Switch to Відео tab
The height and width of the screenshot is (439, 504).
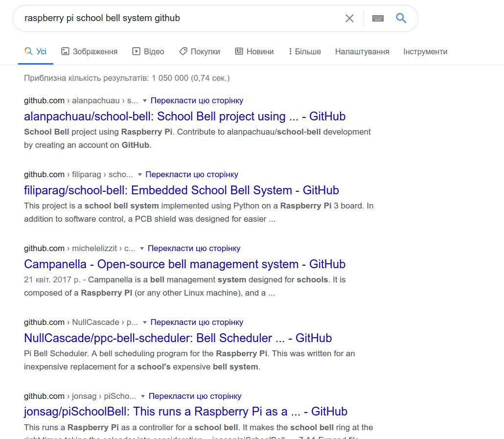pos(148,51)
